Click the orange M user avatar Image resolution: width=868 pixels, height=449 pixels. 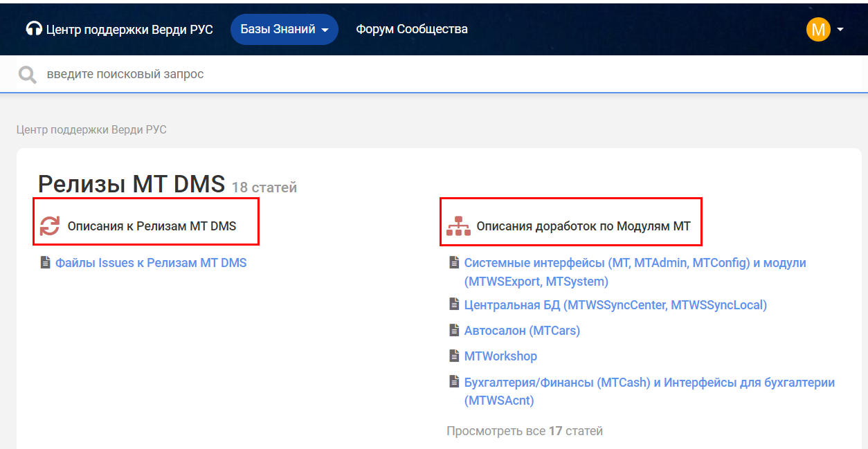(x=817, y=29)
